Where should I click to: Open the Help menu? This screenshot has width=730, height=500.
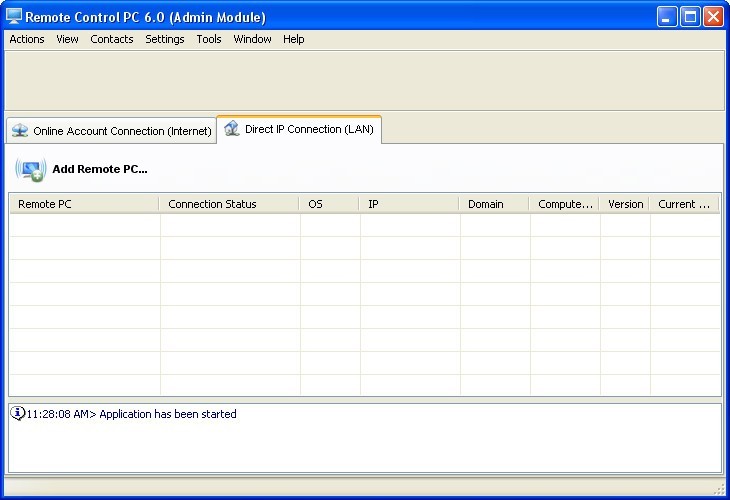coord(293,39)
